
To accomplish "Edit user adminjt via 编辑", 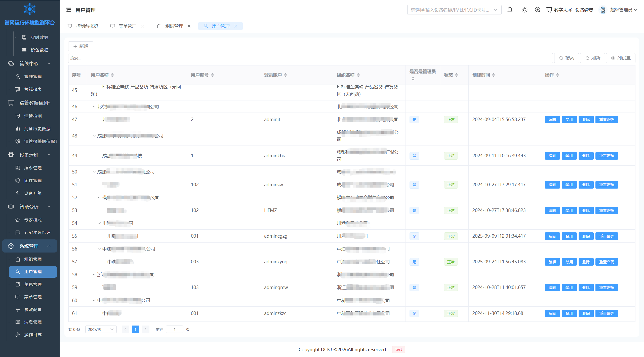I will [552, 120].
